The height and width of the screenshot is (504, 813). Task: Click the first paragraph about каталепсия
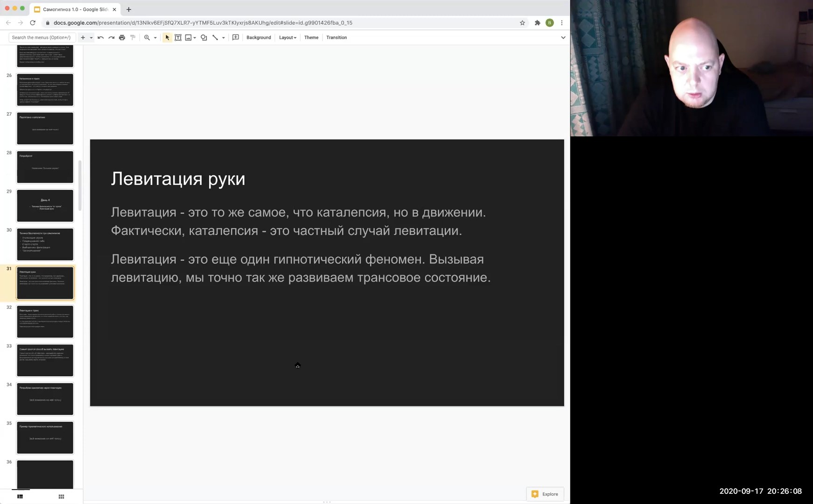[298, 221]
